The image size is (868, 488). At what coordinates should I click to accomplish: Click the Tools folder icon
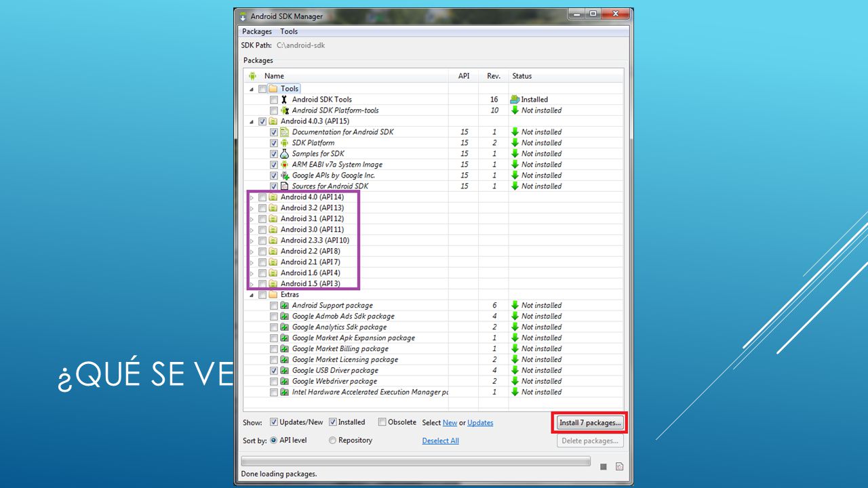[273, 89]
